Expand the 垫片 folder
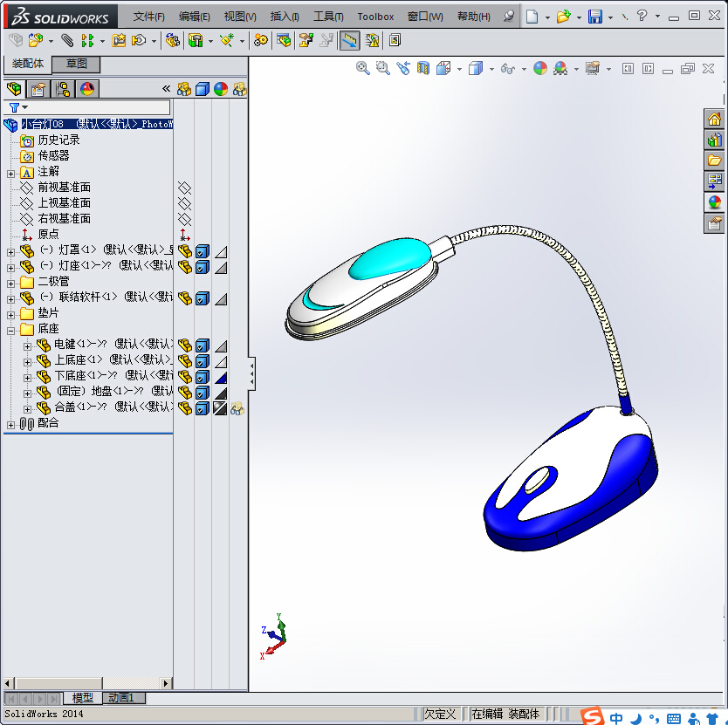728x725 pixels. pos(10,315)
